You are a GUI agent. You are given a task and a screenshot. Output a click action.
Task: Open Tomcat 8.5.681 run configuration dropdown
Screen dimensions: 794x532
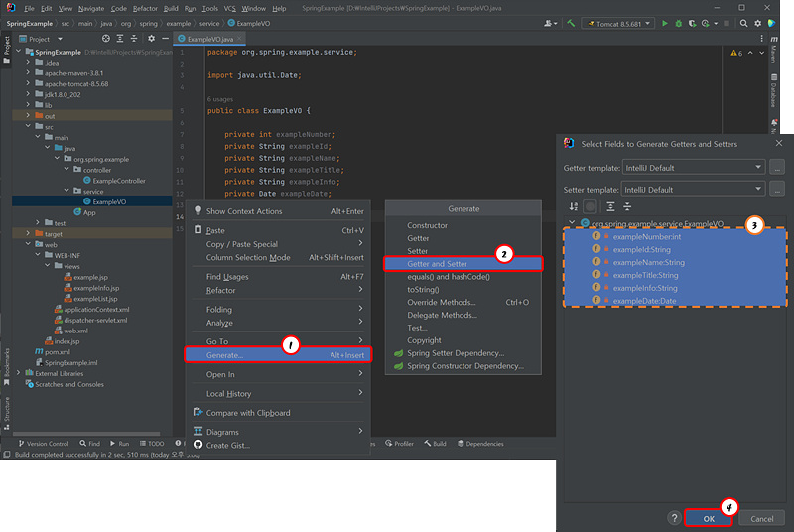617,23
